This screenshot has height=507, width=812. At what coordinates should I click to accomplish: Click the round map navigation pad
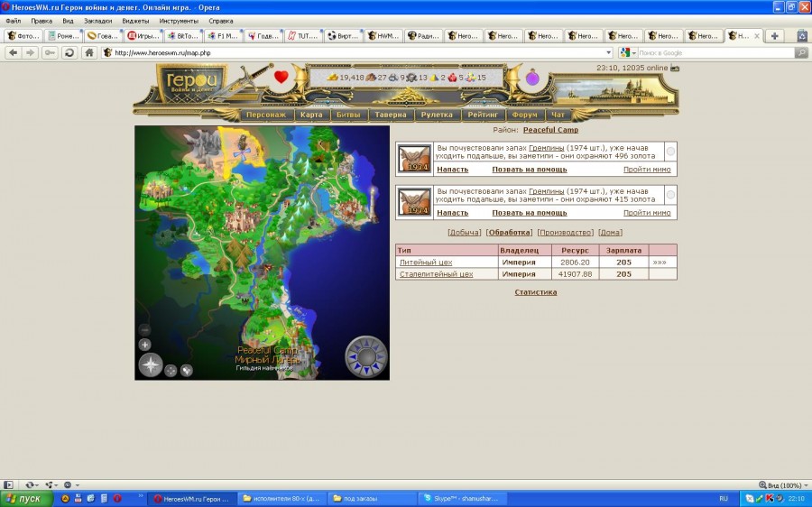click(x=366, y=356)
